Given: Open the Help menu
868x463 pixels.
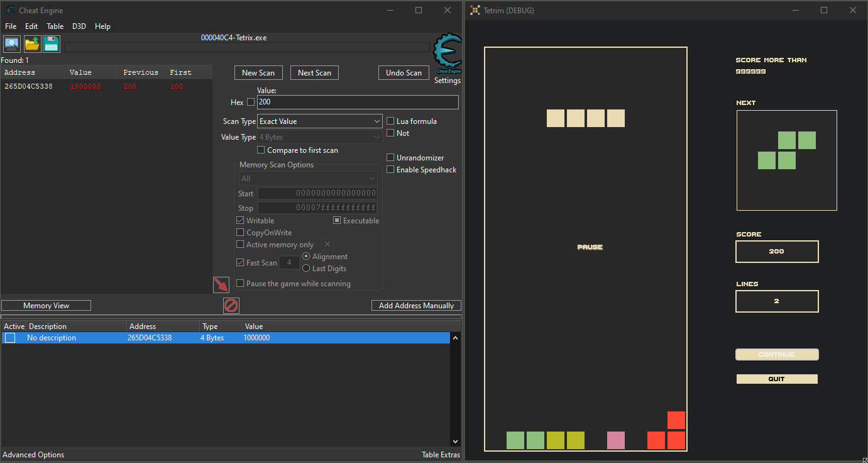Looking at the screenshot, I should point(102,26).
